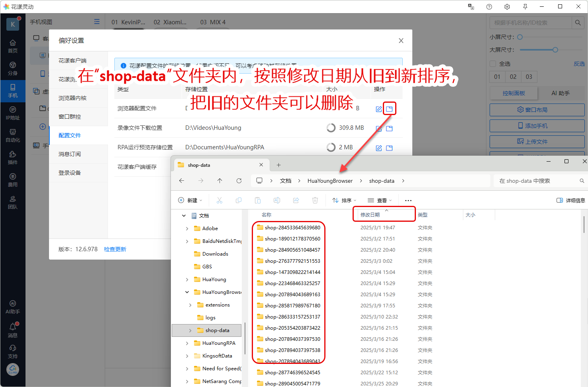Open the IP地址 sidebar icon
Image resolution: width=588 pixels, height=387 pixels.
pyautogui.click(x=13, y=113)
